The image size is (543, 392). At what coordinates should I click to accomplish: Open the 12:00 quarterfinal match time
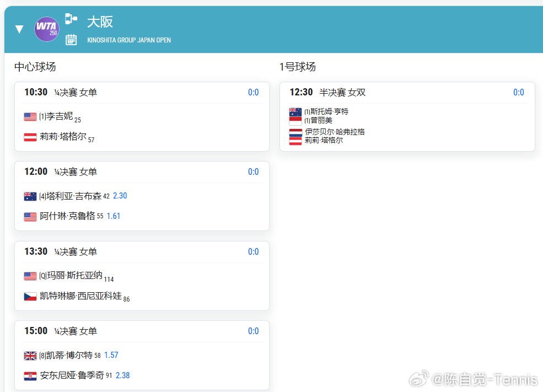click(x=36, y=171)
